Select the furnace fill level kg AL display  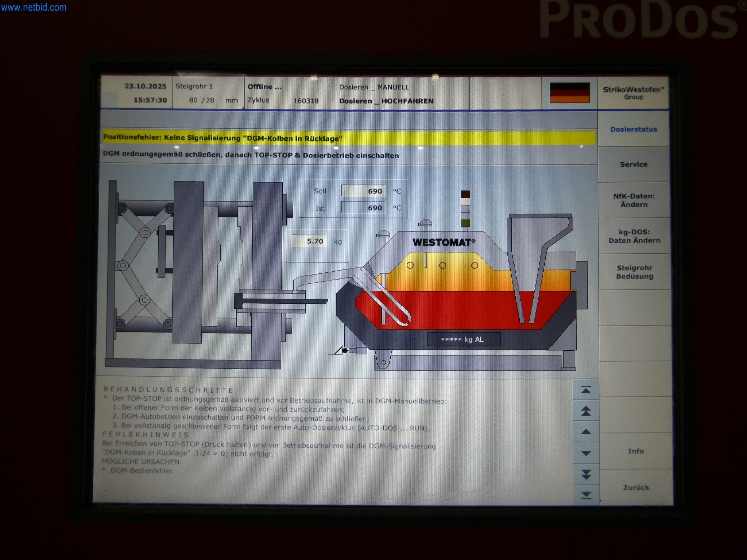pos(463,339)
